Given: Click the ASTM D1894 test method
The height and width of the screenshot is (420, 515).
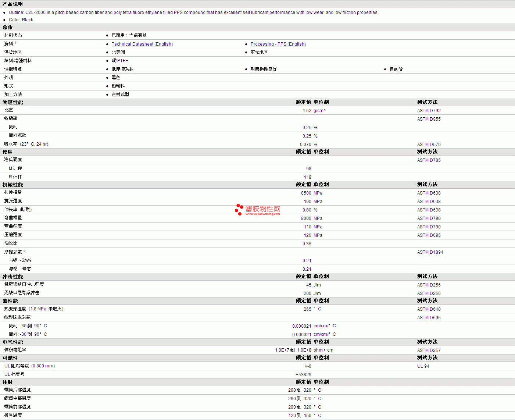Looking at the screenshot, I should pos(430,252).
